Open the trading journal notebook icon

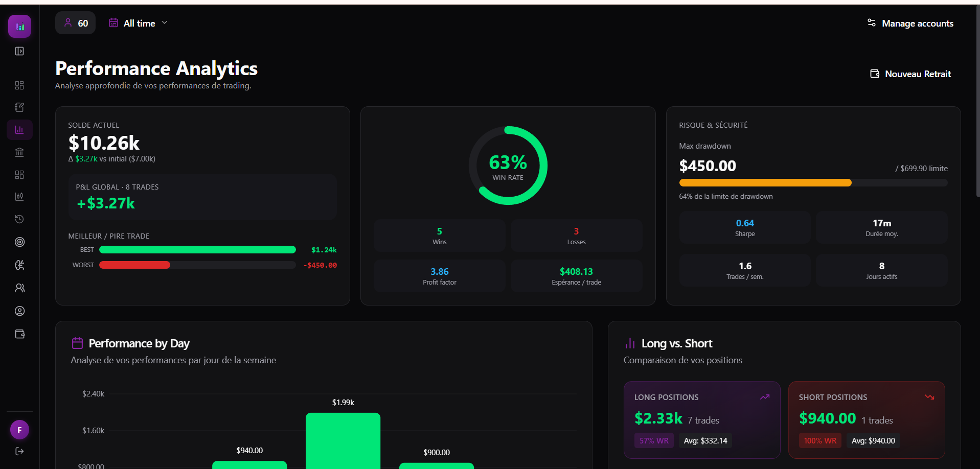coord(19,107)
